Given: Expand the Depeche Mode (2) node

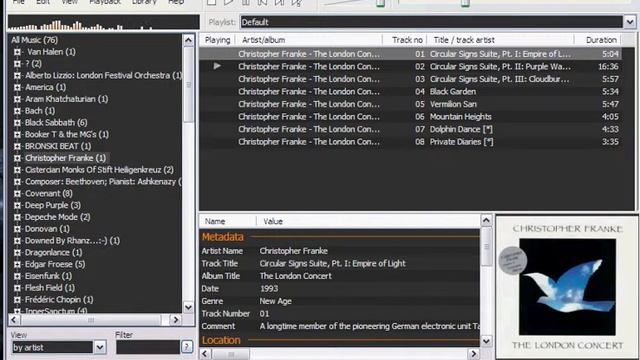Looking at the screenshot, I should click(17, 217).
